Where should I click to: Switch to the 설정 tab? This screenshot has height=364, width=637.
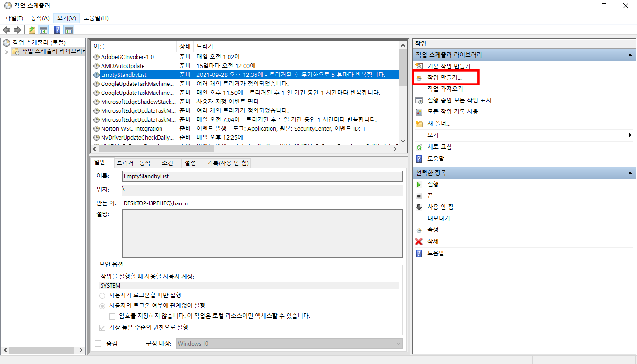pos(192,163)
